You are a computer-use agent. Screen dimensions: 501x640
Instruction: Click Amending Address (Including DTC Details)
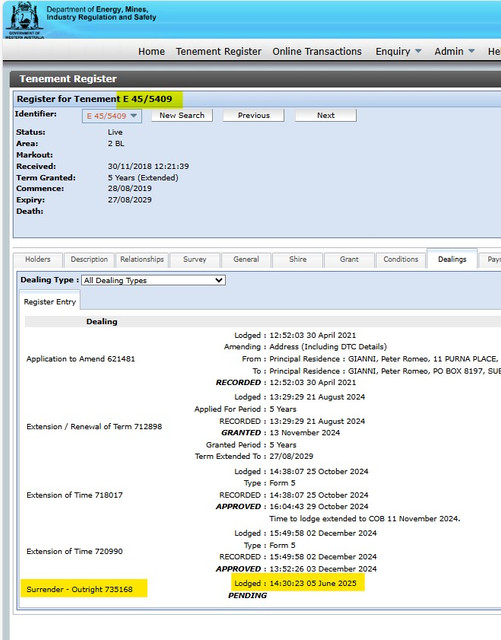click(x=305, y=347)
